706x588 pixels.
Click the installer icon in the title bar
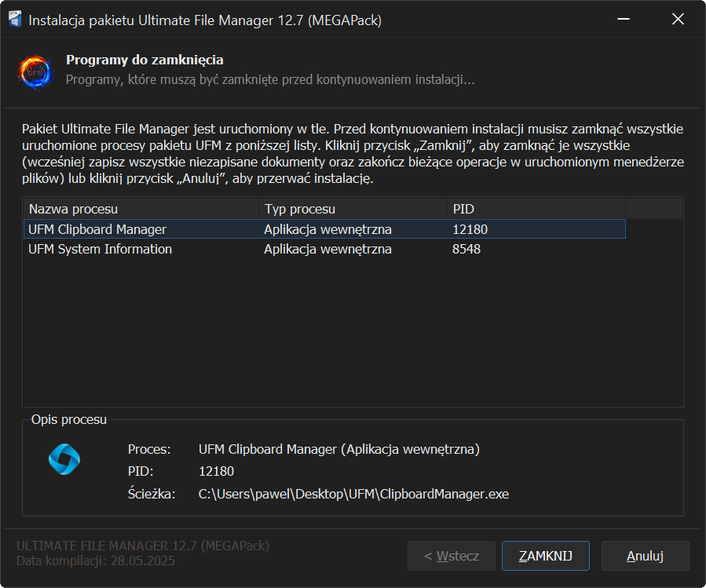(x=14, y=20)
